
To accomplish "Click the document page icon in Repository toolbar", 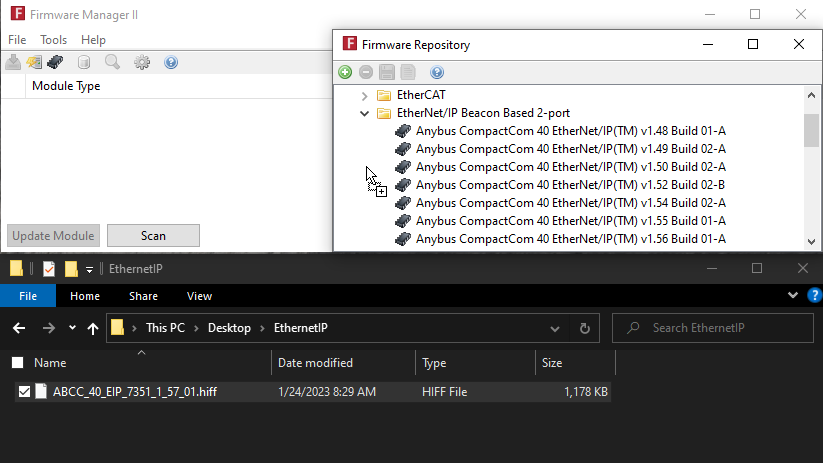I will 408,72.
